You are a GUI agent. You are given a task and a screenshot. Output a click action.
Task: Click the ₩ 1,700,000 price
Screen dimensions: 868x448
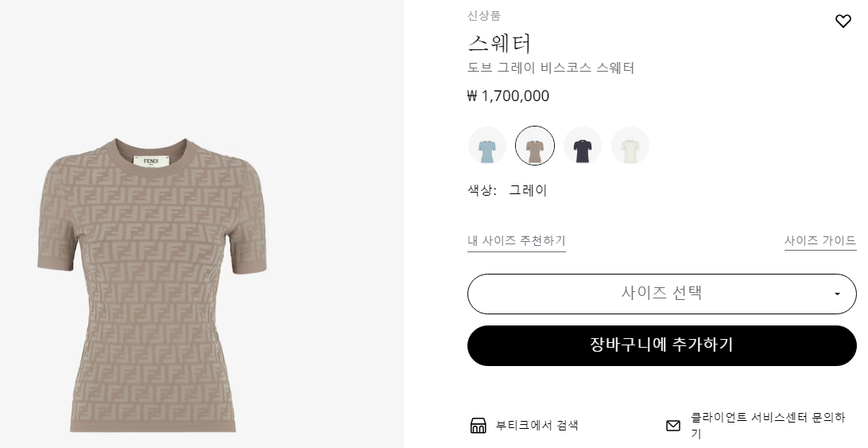click(509, 96)
